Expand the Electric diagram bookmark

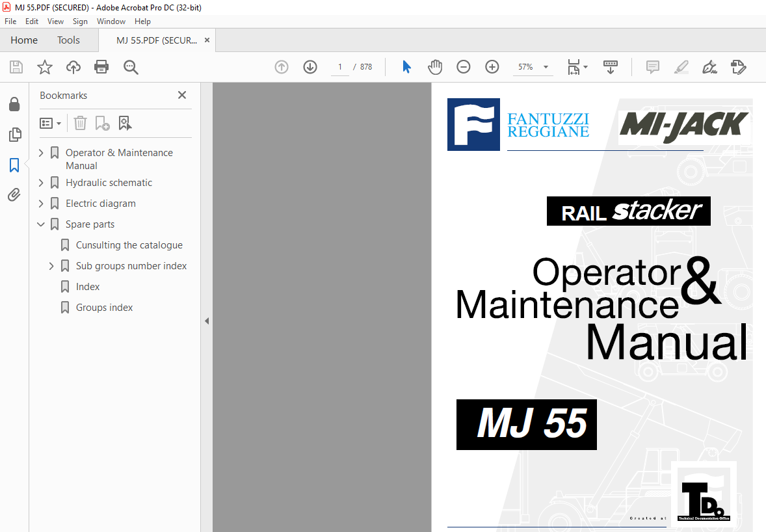[x=41, y=204]
